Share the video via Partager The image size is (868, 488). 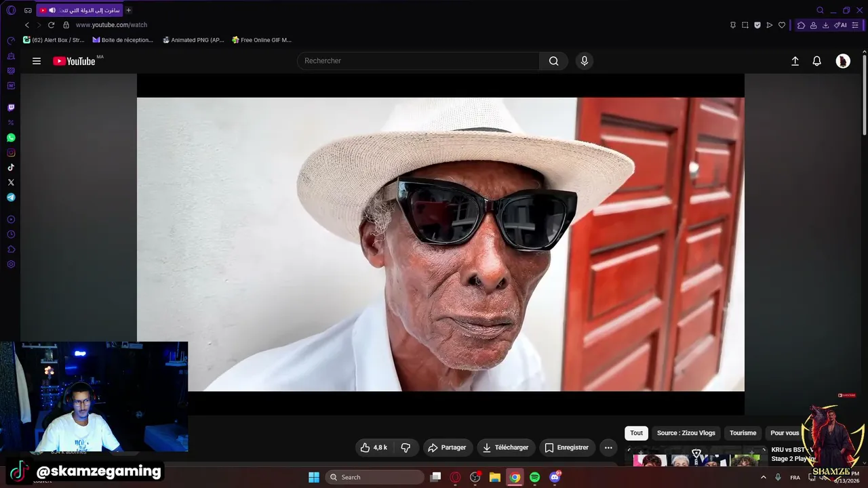tap(448, 447)
